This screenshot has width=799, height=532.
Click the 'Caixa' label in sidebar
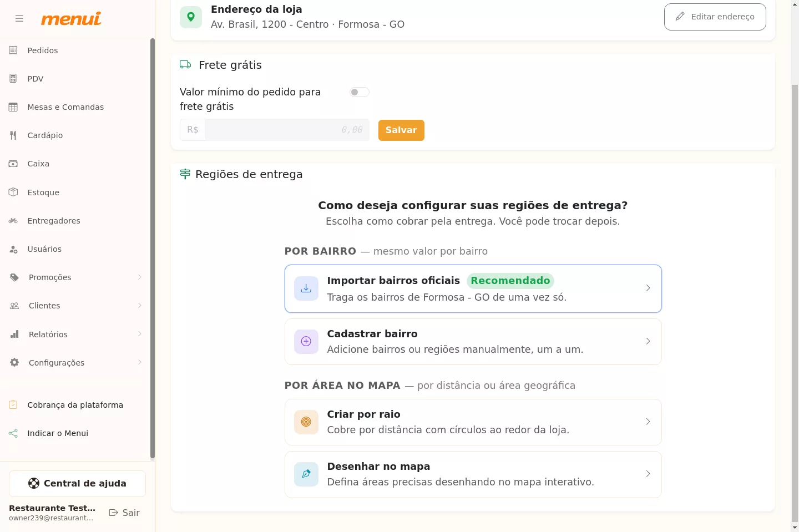click(38, 164)
